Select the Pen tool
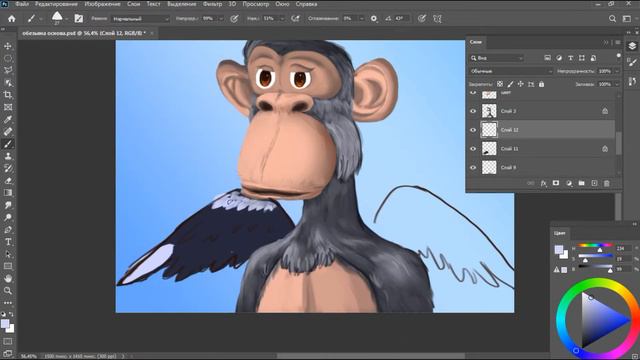 tap(8, 229)
